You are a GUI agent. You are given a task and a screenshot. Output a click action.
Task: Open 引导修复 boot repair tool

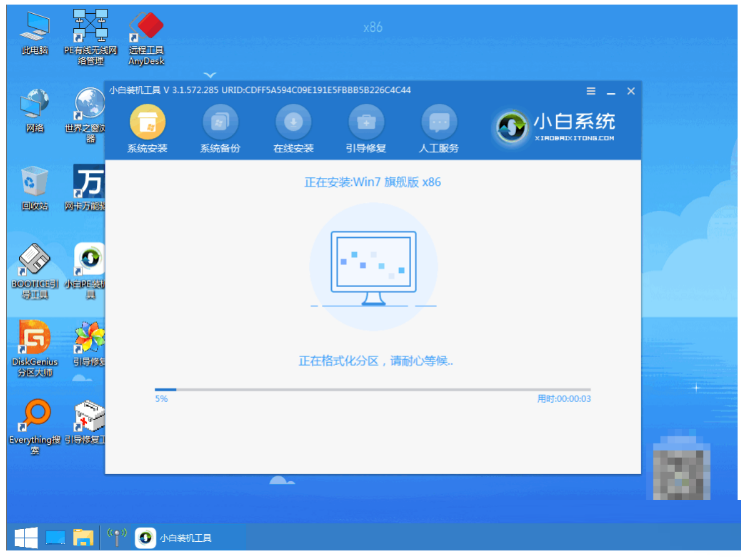point(366,128)
